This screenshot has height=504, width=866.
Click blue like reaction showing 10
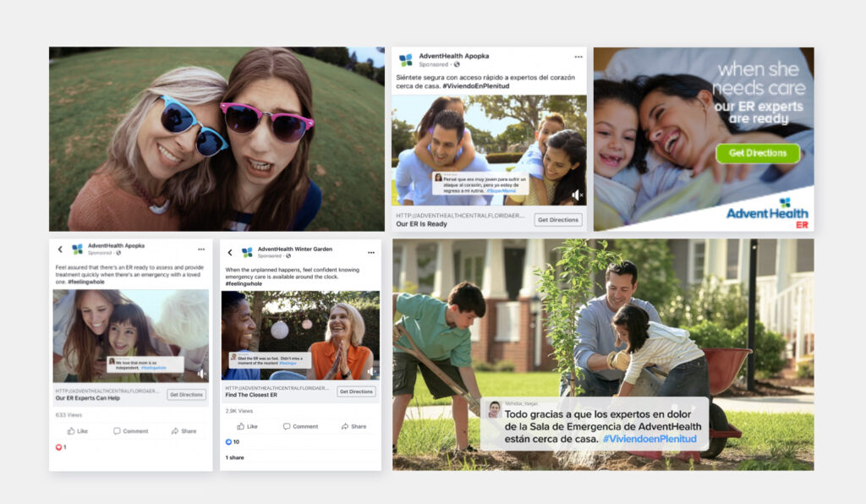228,441
